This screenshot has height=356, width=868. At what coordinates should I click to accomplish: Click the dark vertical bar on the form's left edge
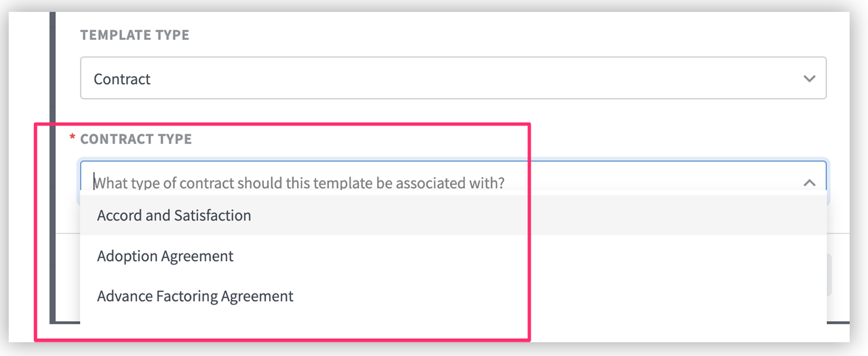point(52,167)
